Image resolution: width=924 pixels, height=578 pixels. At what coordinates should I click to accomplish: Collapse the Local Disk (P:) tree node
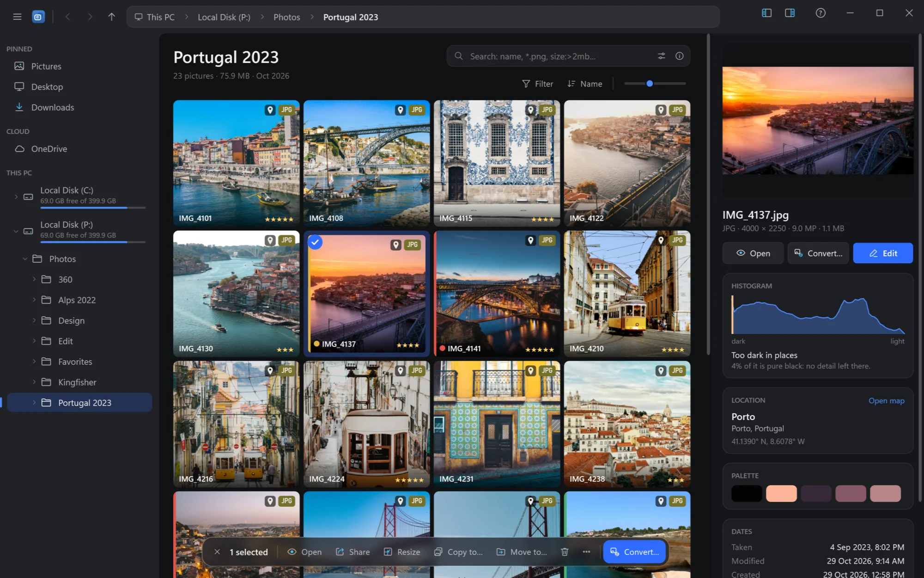pyautogui.click(x=16, y=231)
